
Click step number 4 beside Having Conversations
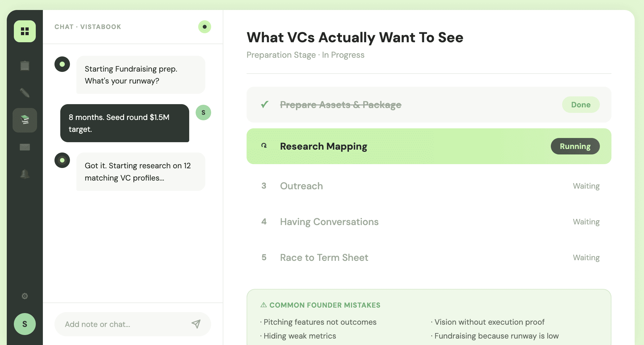coord(264,222)
